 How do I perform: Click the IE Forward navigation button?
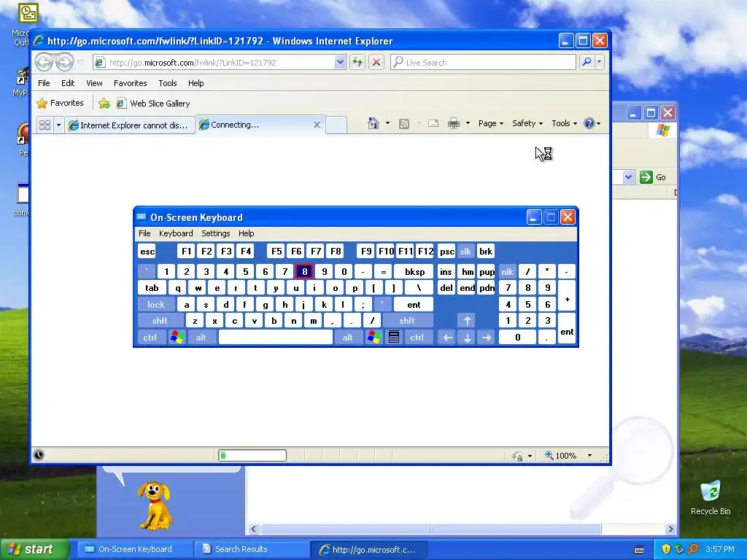click(x=64, y=62)
